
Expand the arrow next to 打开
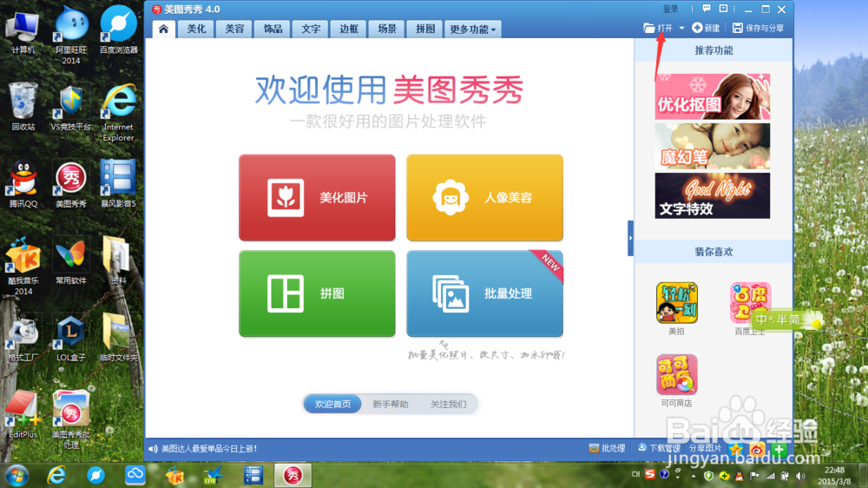click(681, 28)
